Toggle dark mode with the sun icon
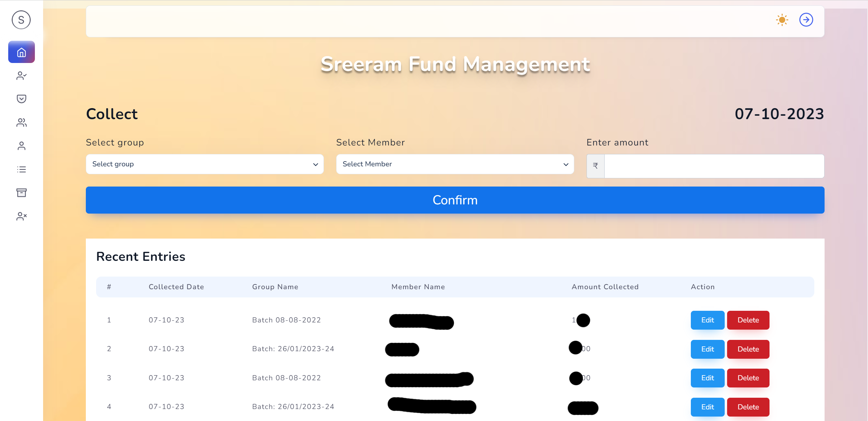 coord(782,20)
